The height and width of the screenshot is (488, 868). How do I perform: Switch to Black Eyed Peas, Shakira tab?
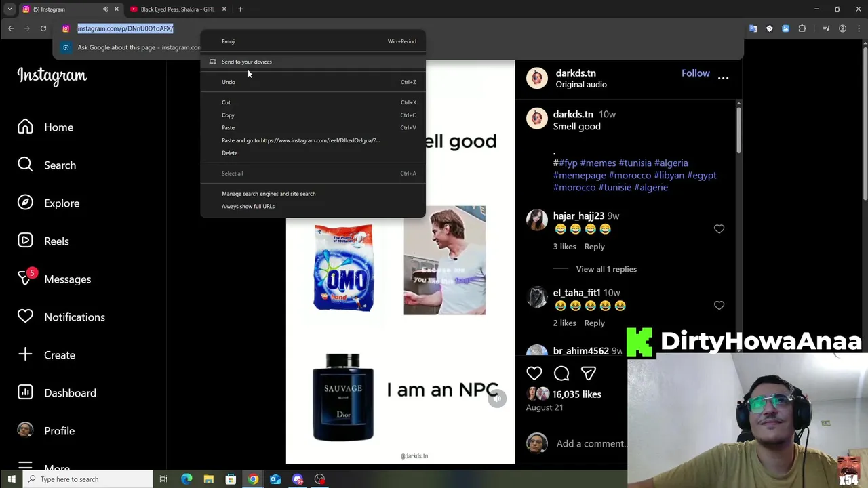(x=178, y=9)
